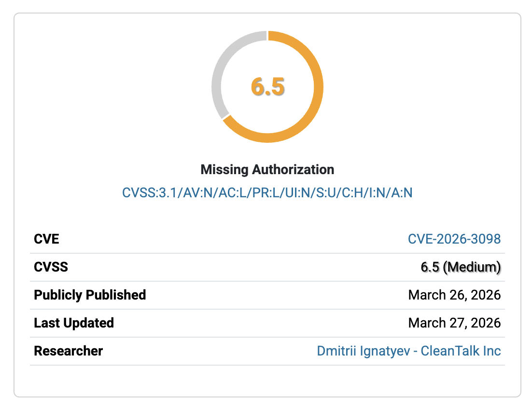Click the CVSS row label
This screenshot has width=532, height=410.
(51, 267)
